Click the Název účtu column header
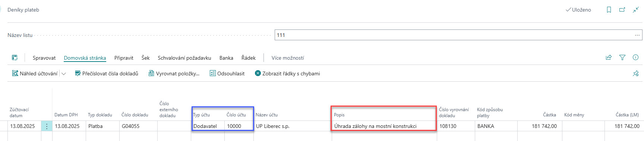 (266, 115)
